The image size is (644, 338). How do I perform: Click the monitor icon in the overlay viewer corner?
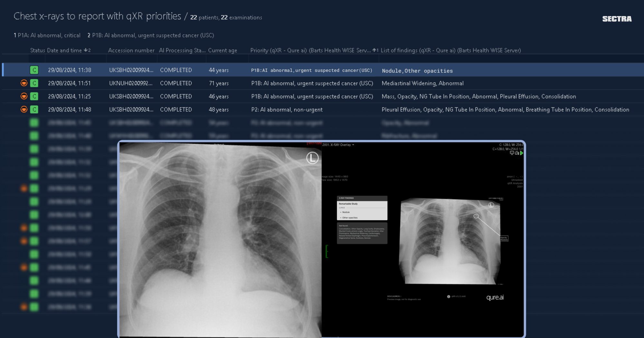512,153
